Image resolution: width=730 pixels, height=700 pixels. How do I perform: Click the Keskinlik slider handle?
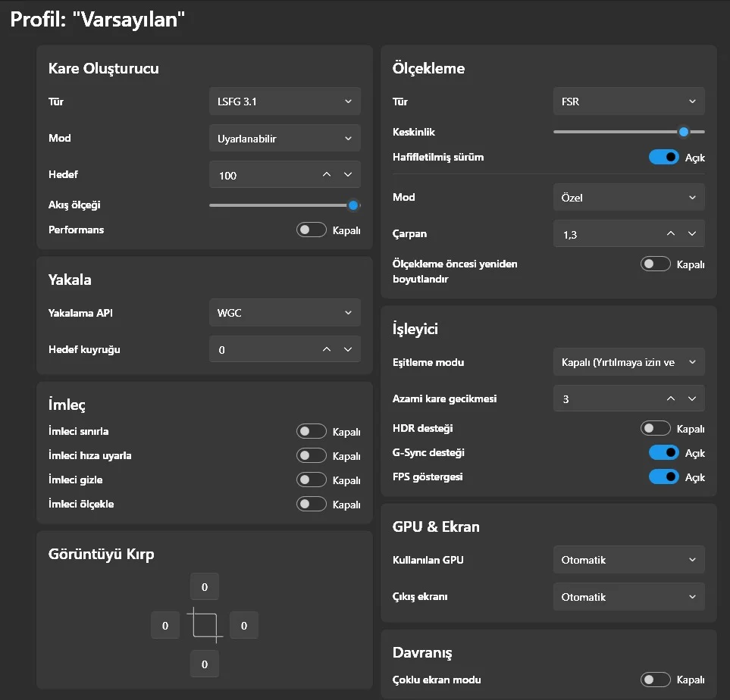[x=684, y=132]
